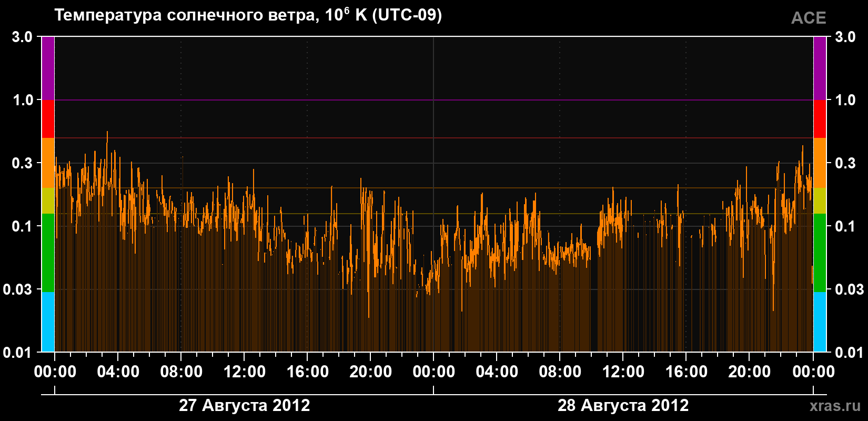Click the "0.3" value on the left axis
This screenshot has width=868, height=421.
[x=23, y=163]
